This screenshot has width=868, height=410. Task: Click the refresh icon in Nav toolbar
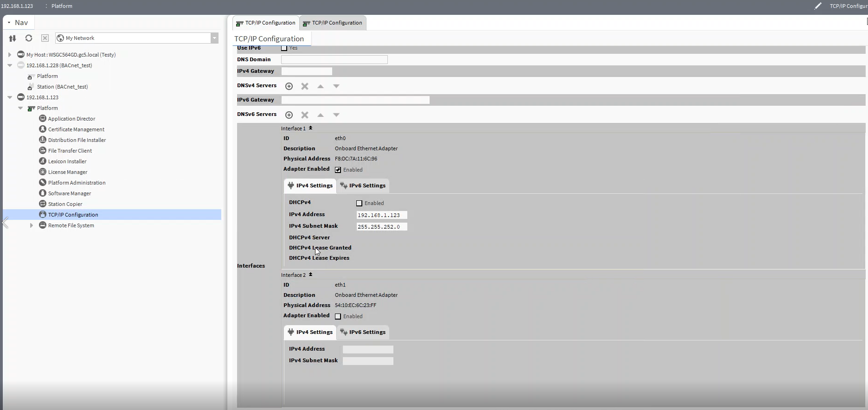(29, 38)
